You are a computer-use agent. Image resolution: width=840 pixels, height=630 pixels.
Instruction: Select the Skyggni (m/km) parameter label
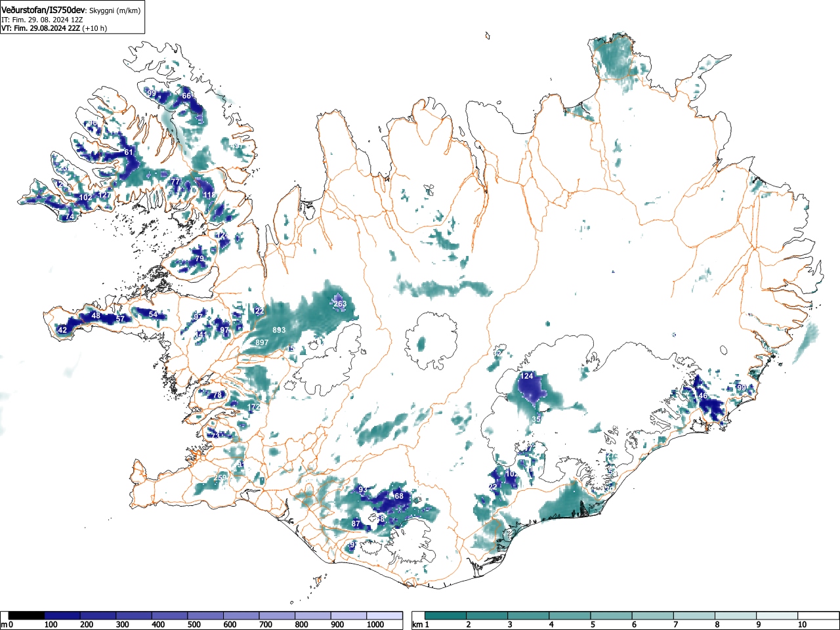(114, 10)
